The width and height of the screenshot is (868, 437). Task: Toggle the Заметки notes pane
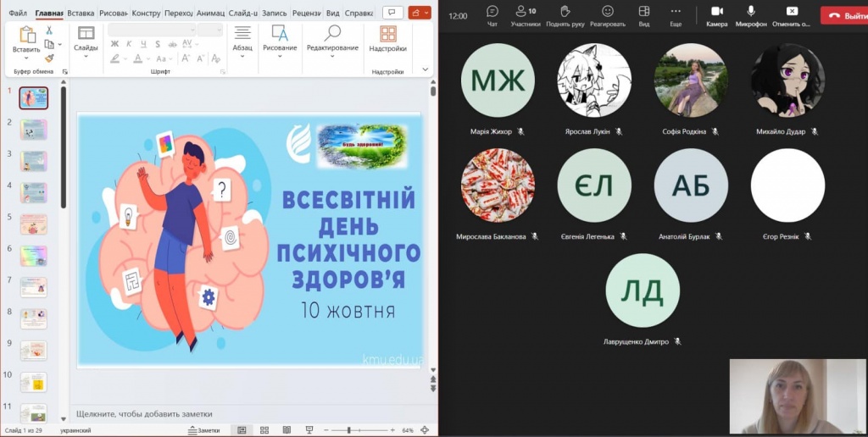203,430
